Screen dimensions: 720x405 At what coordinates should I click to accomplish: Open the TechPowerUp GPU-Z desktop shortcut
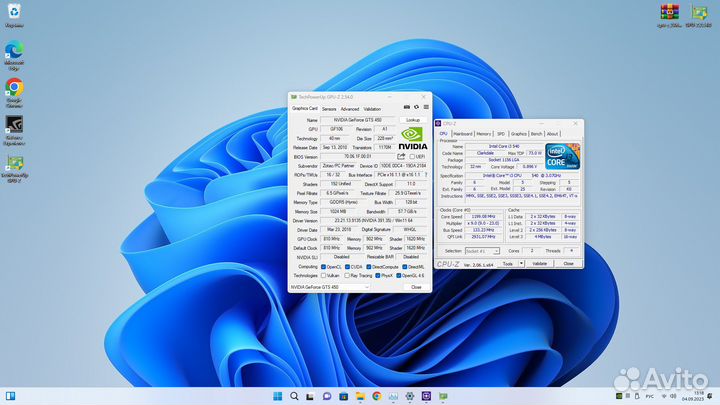[x=15, y=169]
